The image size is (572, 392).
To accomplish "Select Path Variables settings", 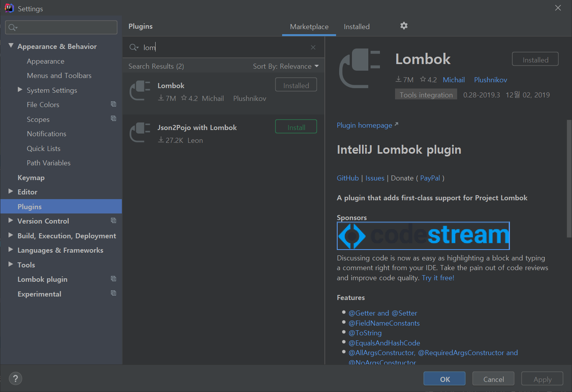I will click(49, 163).
